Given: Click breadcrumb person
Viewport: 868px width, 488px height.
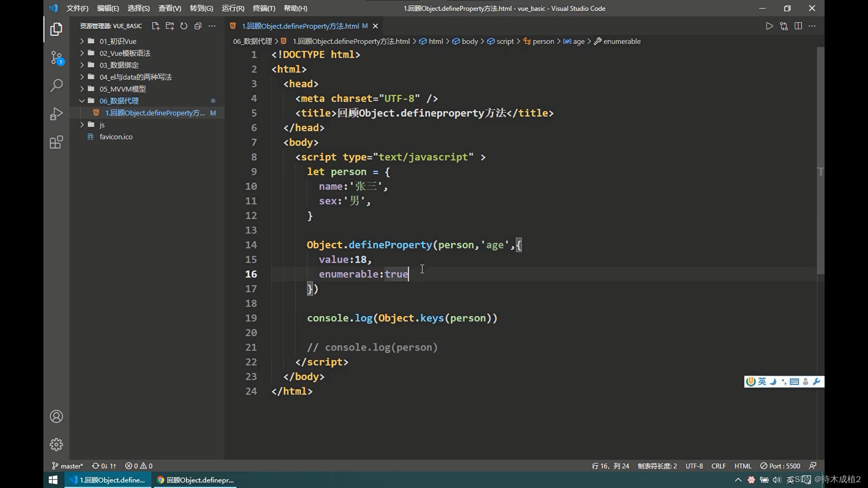Looking at the screenshot, I should pyautogui.click(x=538, y=41).
